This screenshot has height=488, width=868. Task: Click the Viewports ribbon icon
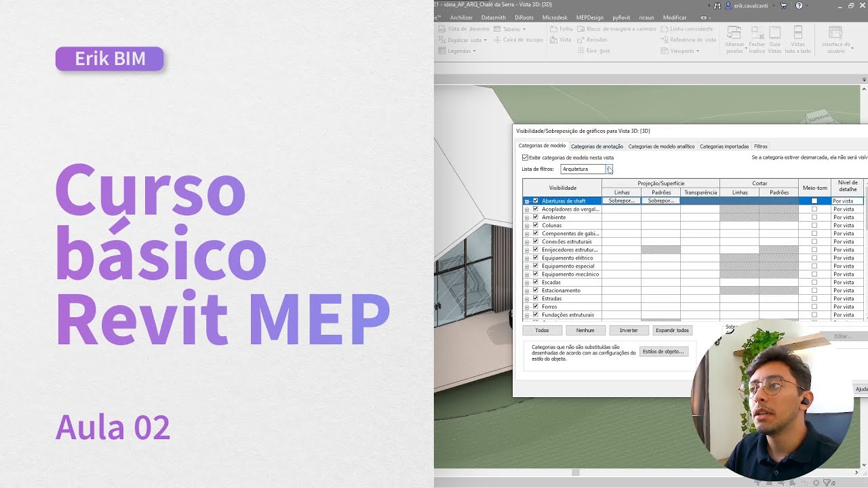coord(665,51)
